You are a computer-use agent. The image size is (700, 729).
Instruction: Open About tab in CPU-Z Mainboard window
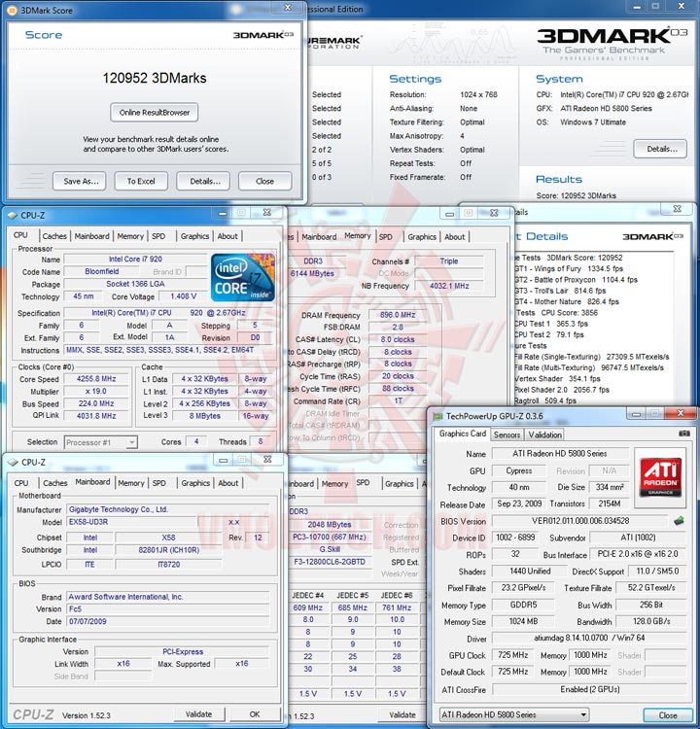(x=227, y=483)
